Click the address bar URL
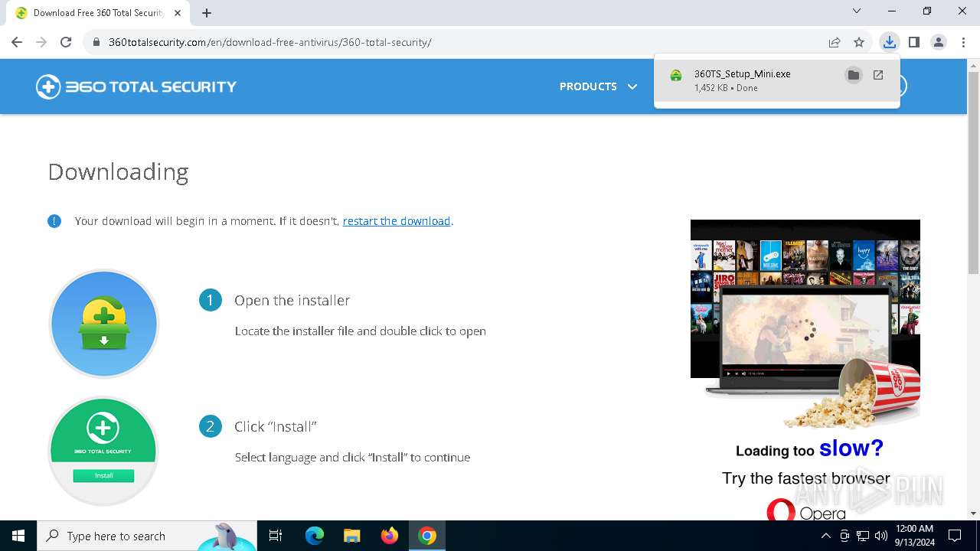The height and width of the screenshot is (551, 980). (269, 42)
